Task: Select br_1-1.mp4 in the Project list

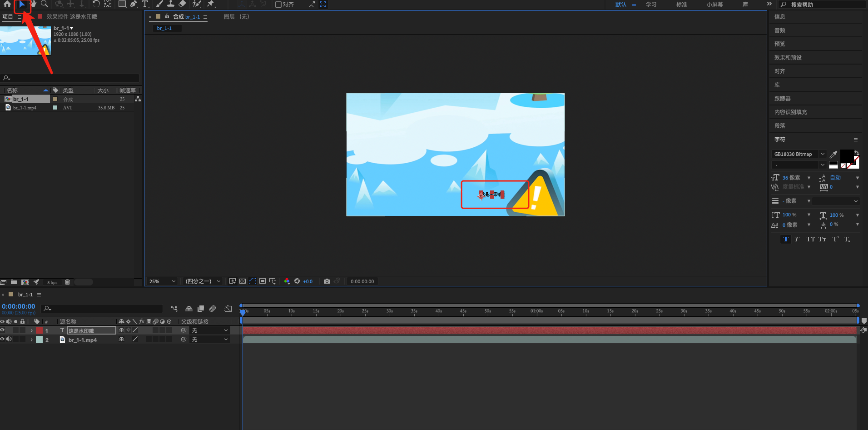Action: click(25, 108)
